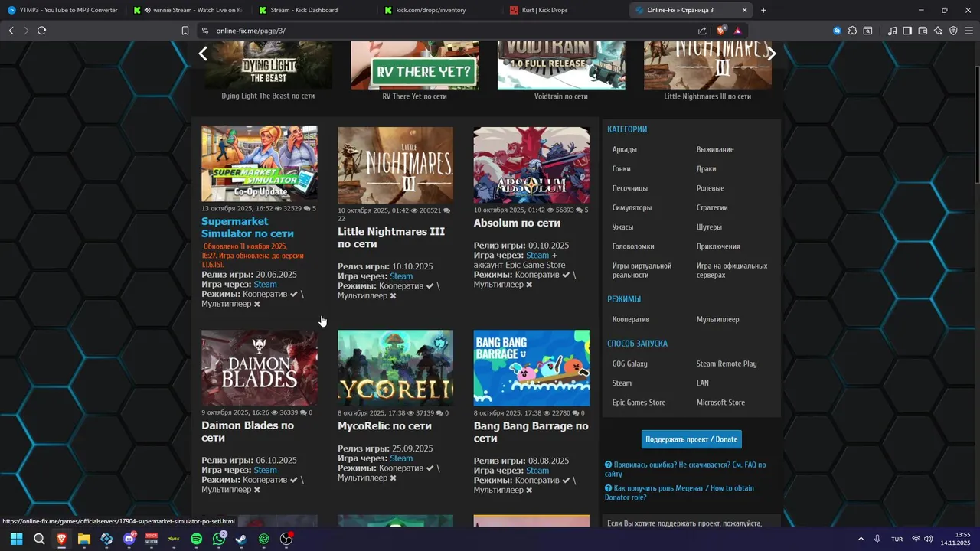
Task: Click the Bang Bang Barrage cover thumbnail
Action: point(531,368)
